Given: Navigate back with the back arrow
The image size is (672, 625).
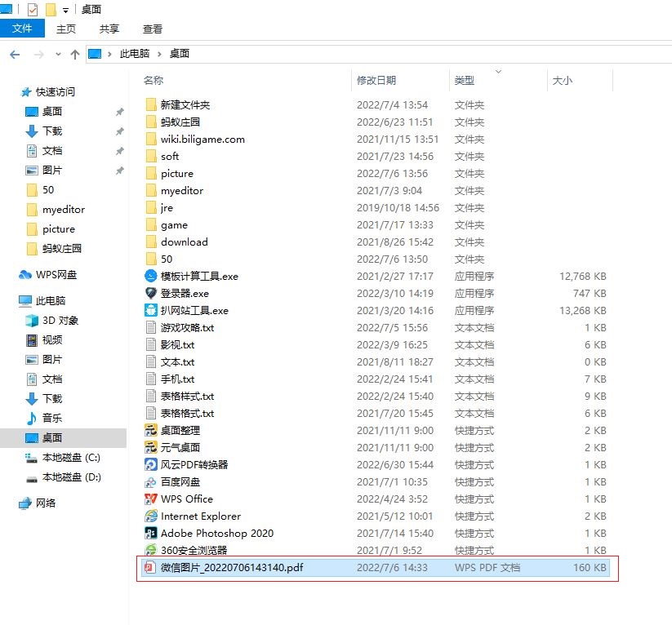Looking at the screenshot, I should [13, 54].
